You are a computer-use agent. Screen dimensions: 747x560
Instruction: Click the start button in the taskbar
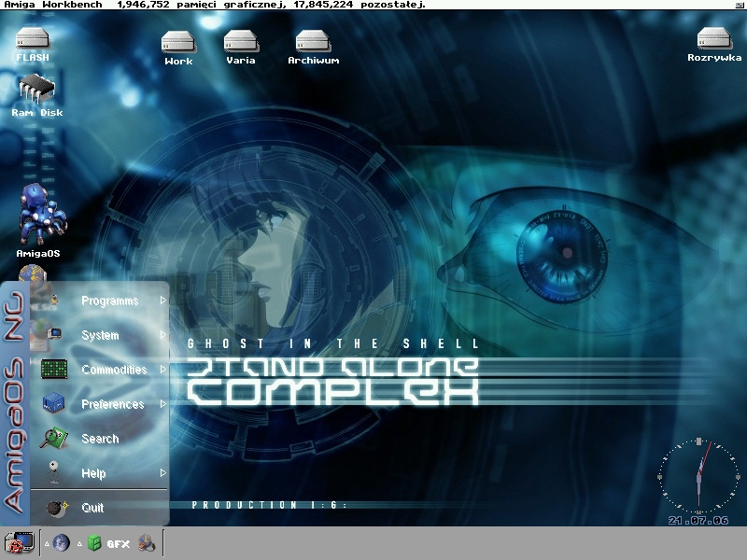pyautogui.click(x=19, y=543)
